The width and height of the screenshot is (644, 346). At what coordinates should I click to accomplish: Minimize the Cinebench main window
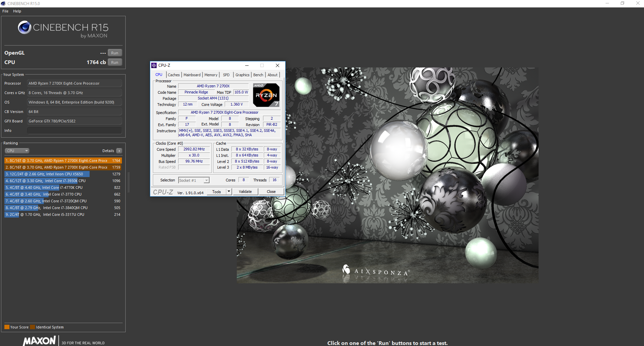point(607,3)
